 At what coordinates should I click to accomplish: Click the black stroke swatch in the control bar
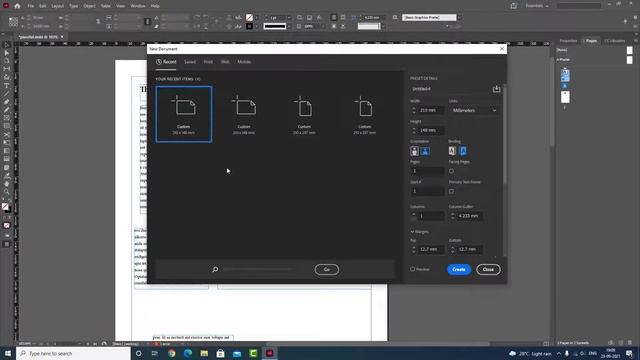pos(249,26)
